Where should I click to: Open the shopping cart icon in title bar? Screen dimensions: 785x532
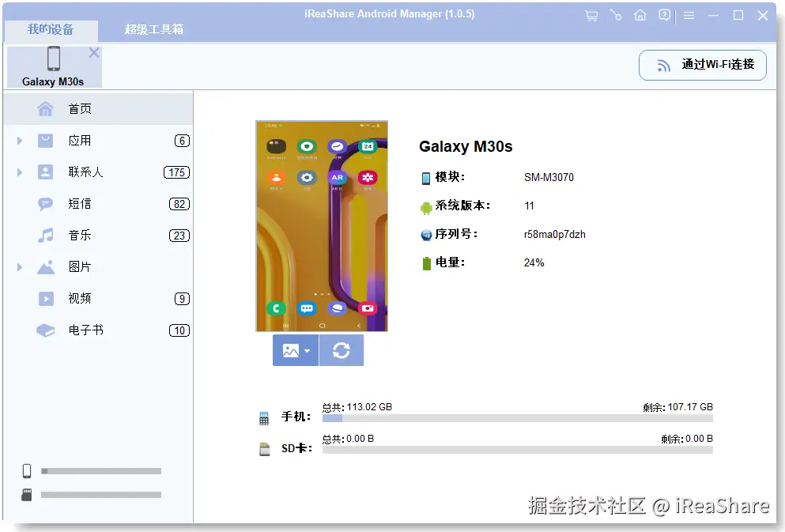point(591,16)
